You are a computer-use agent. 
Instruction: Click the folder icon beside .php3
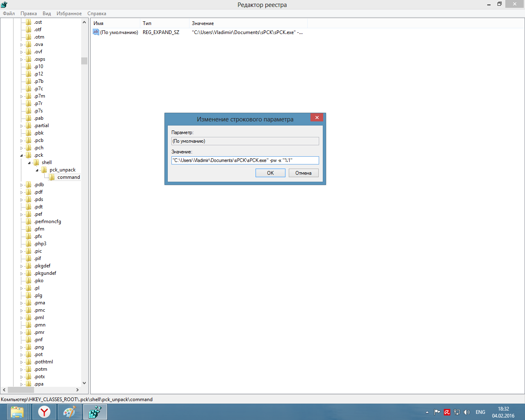tap(29, 244)
